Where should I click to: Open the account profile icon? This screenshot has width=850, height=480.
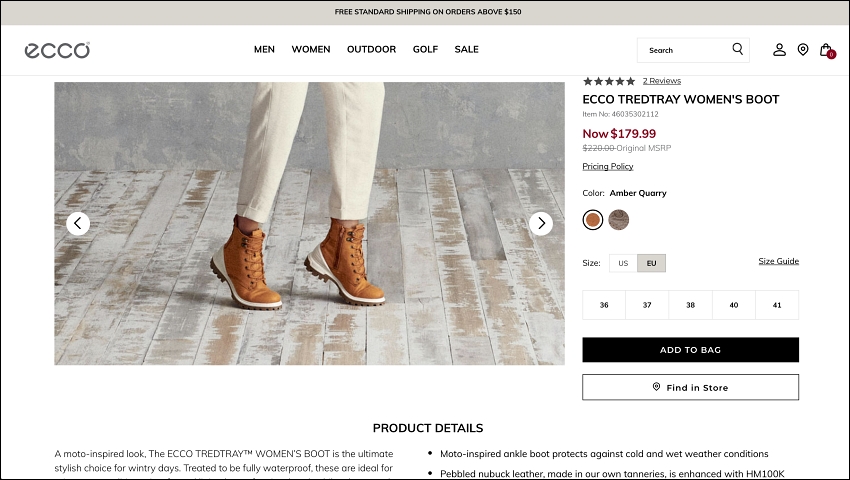779,50
